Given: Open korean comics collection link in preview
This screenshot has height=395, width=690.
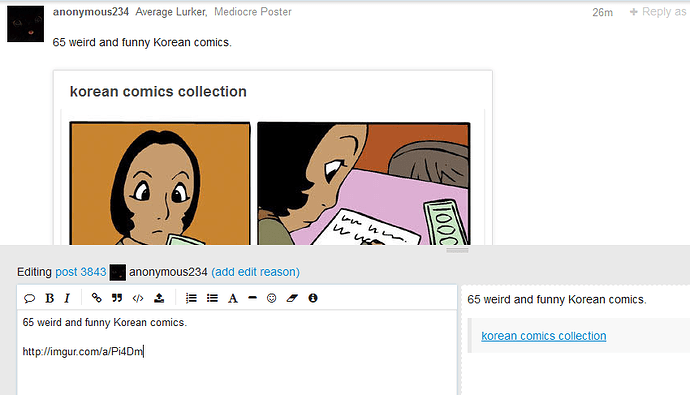Looking at the screenshot, I should coord(543,336).
